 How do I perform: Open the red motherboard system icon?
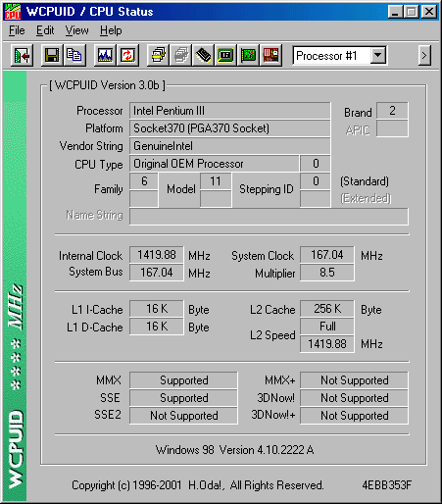270,55
